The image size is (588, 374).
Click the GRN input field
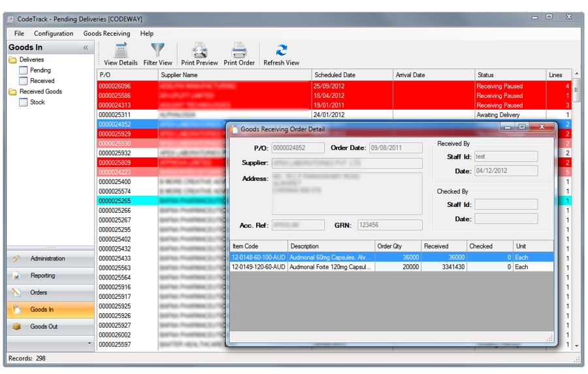tap(389, 225)
